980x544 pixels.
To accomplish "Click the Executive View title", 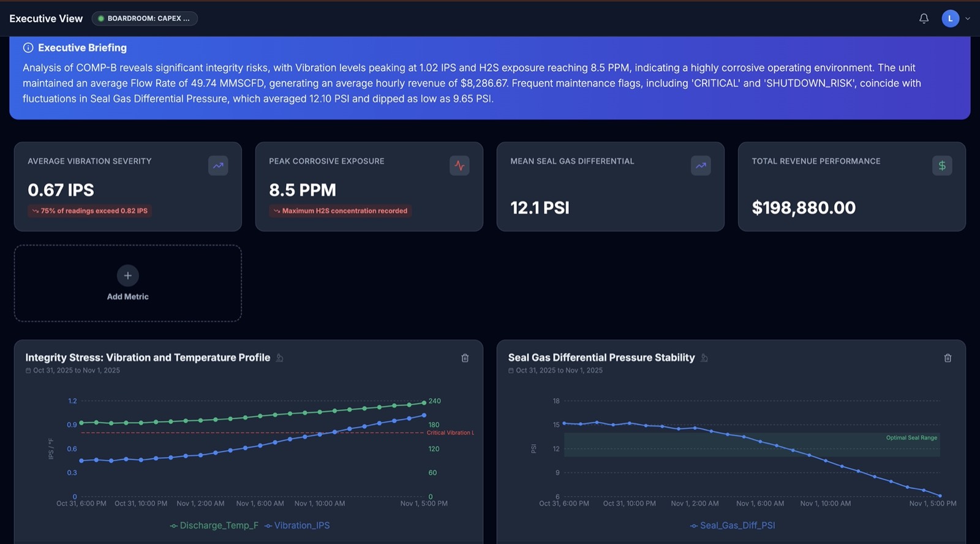I will coord(46,18).
